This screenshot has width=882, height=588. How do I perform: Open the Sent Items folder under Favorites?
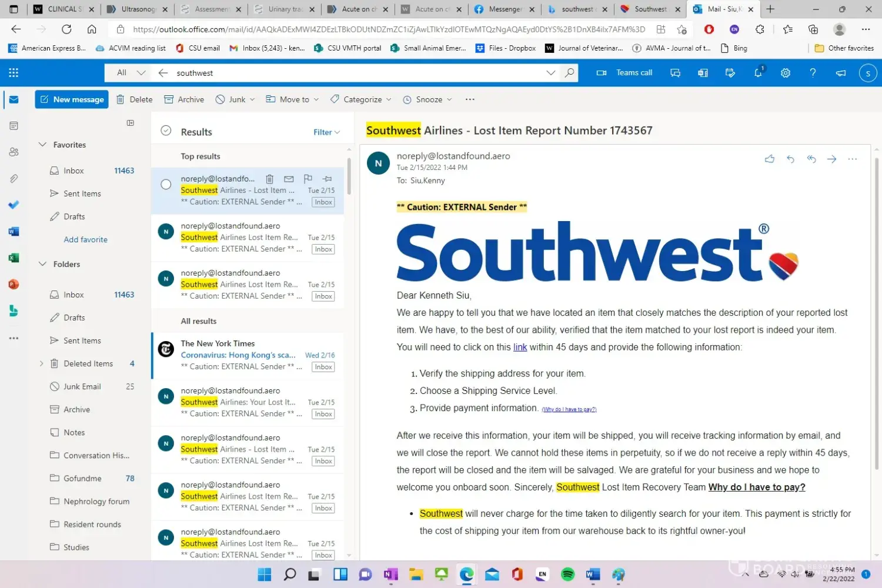click(82, 193)
